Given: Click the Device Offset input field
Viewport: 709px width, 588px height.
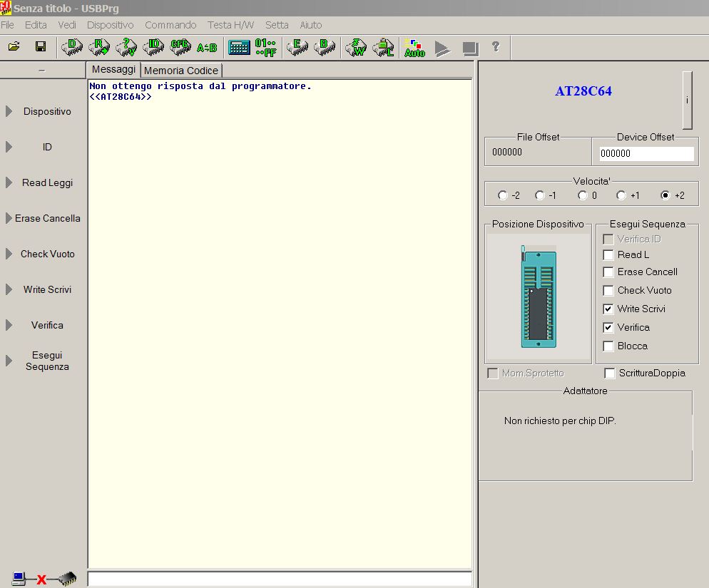Looking at the screenshot, I should pos(646,154).
